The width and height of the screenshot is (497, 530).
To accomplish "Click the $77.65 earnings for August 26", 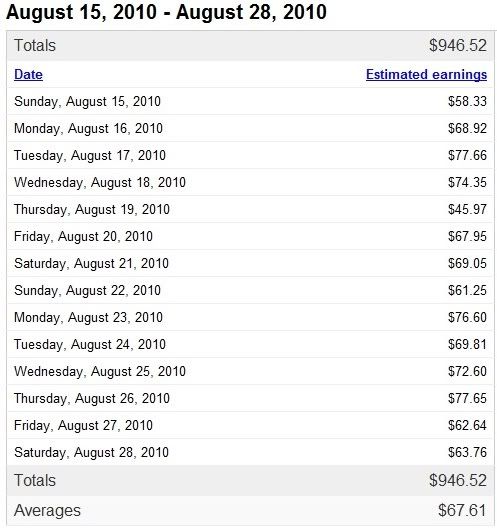I will coord(467,398).
